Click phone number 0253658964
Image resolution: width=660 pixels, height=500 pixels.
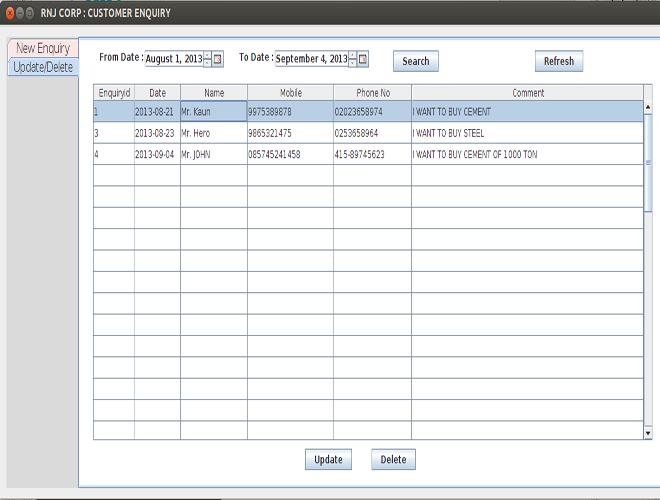pos(373,133)
